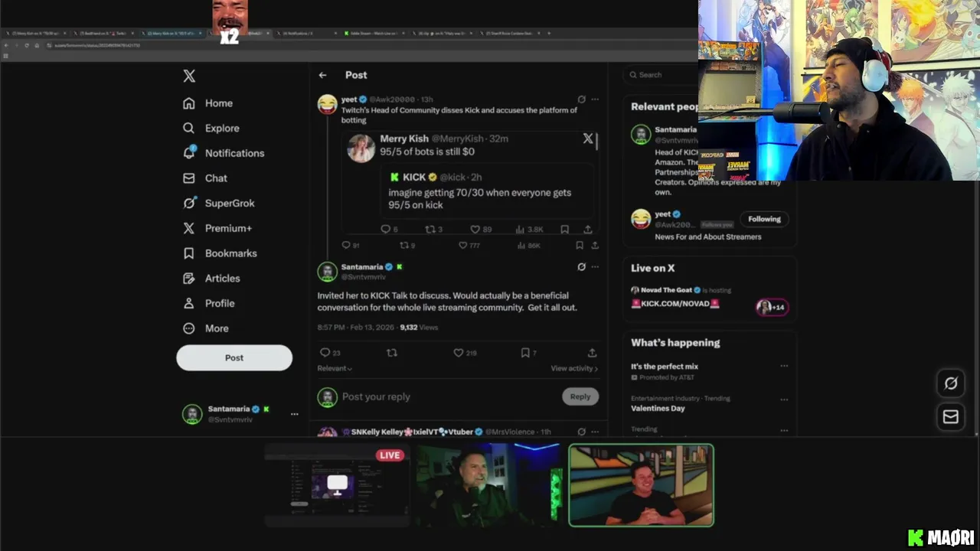The width and height of the screenshot is (980, 551).
Task: Select the green-highlighted guest camera thumbnail
Action: (x=642, y=485)
